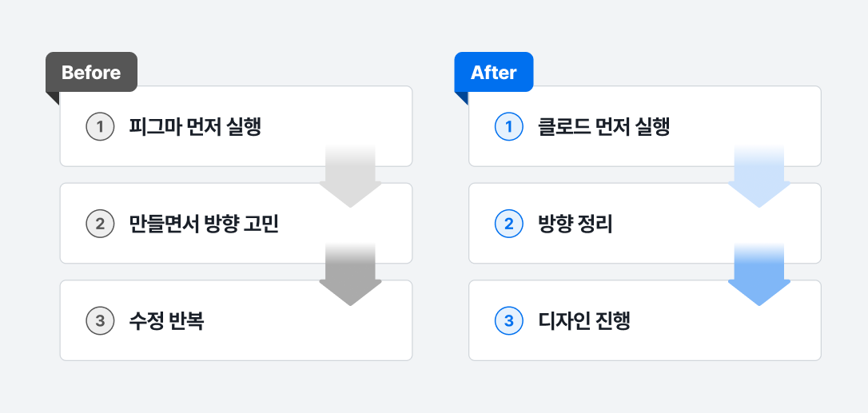The image size is (868, 413).
Task: Click the blue number 3 circle icon
Action: pyautogui.click(x=508, y=321)
